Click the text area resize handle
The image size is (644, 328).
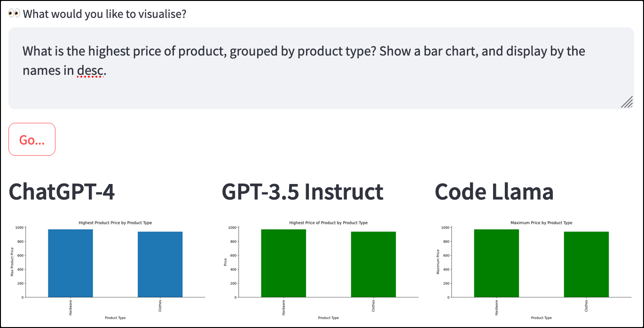click(x=627, y=102)
